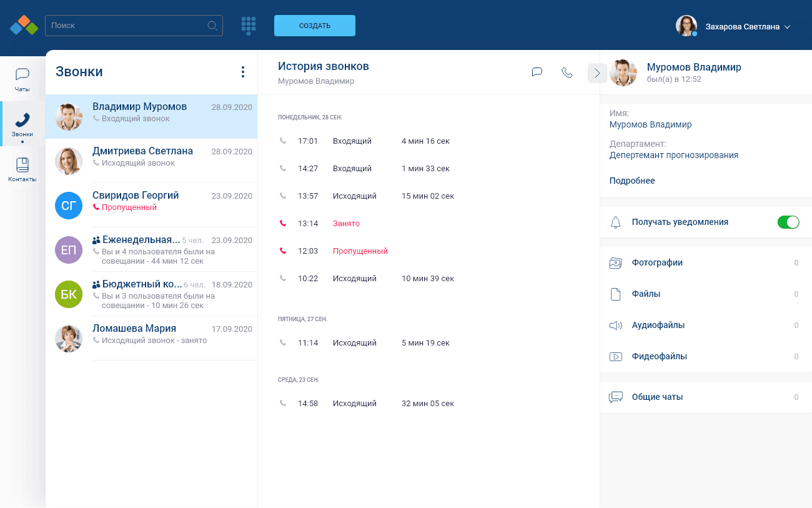Screen dimensions: 812x508
Task: Click the magnifier icon in search field
Action: click(212, 26)
